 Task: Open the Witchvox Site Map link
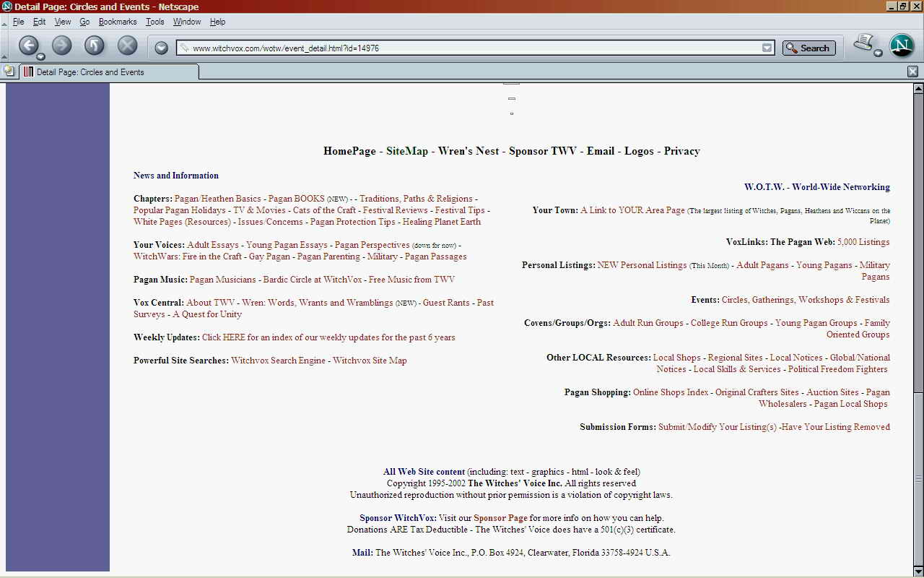pyautogui.click(x=370, y=361)
